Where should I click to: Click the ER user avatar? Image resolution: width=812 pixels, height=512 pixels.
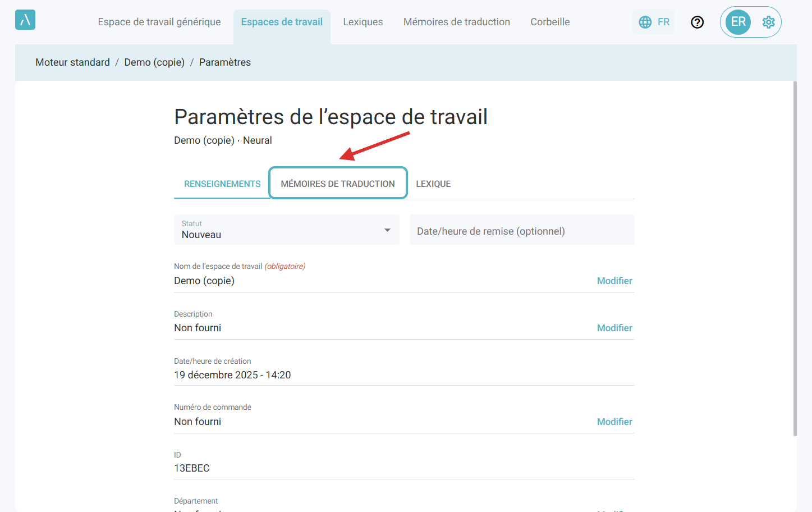[738, 22]
